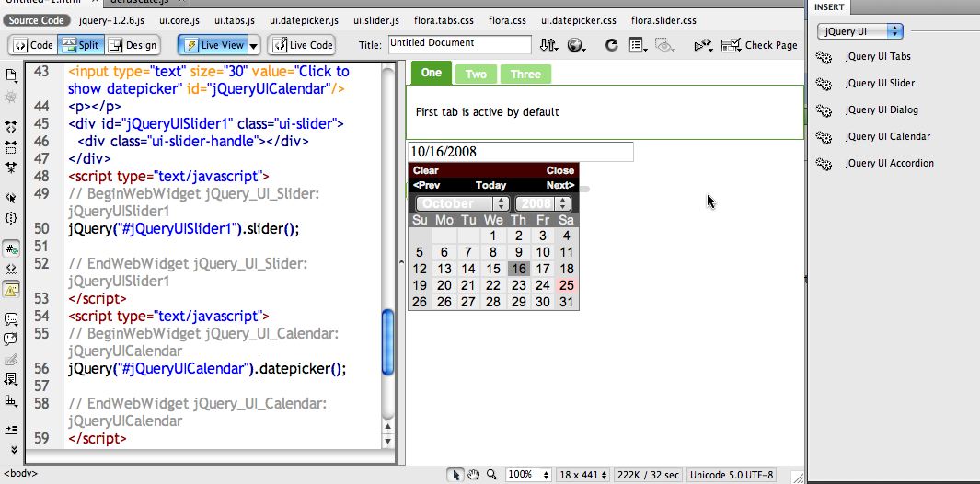This screenshot has width=980, height=484.
Task: Click the File Management icon in toolbar
Action: pos(549,44)
